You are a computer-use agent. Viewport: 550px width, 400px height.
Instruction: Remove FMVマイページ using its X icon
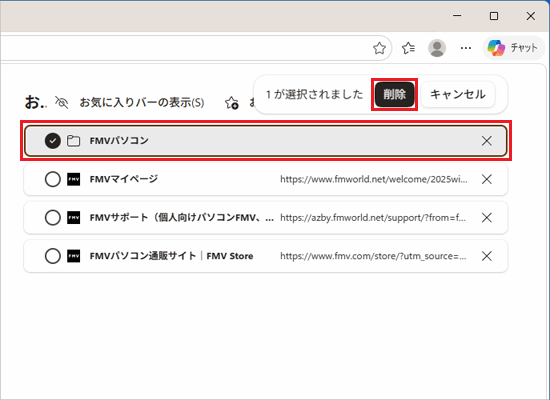(487, 179)
